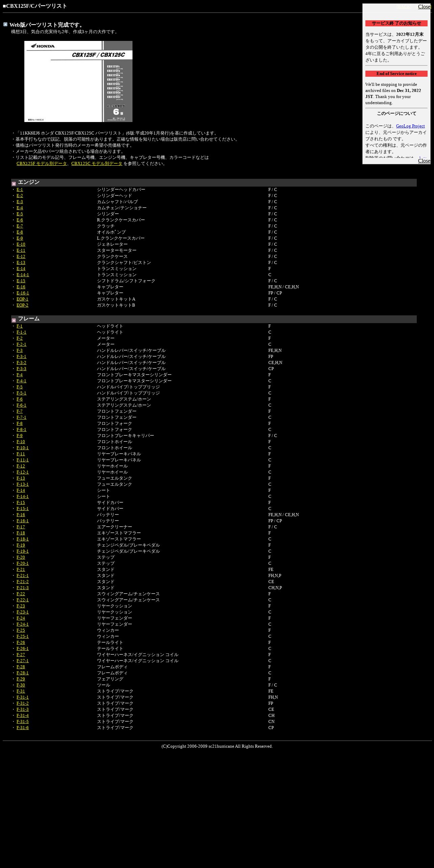Image resolution: width=434 pixels, height=868 pixels.
Task: Close the notice panel using top Close link
Action: 424,7
